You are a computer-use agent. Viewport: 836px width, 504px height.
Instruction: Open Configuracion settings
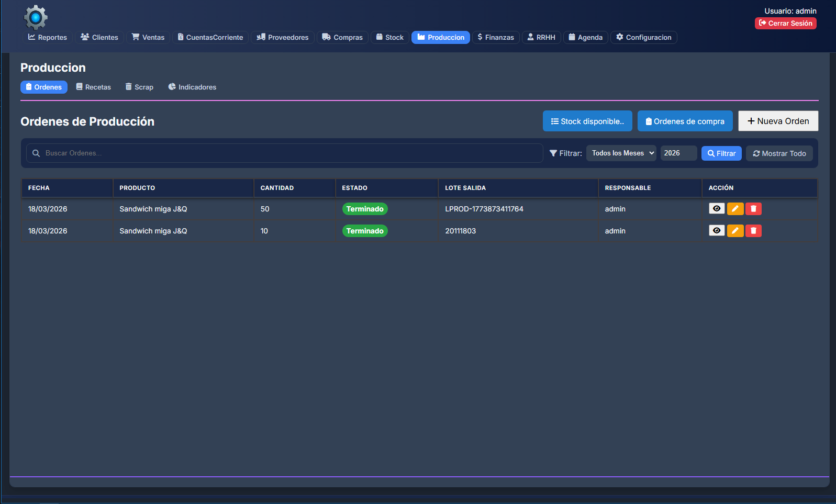644,37
